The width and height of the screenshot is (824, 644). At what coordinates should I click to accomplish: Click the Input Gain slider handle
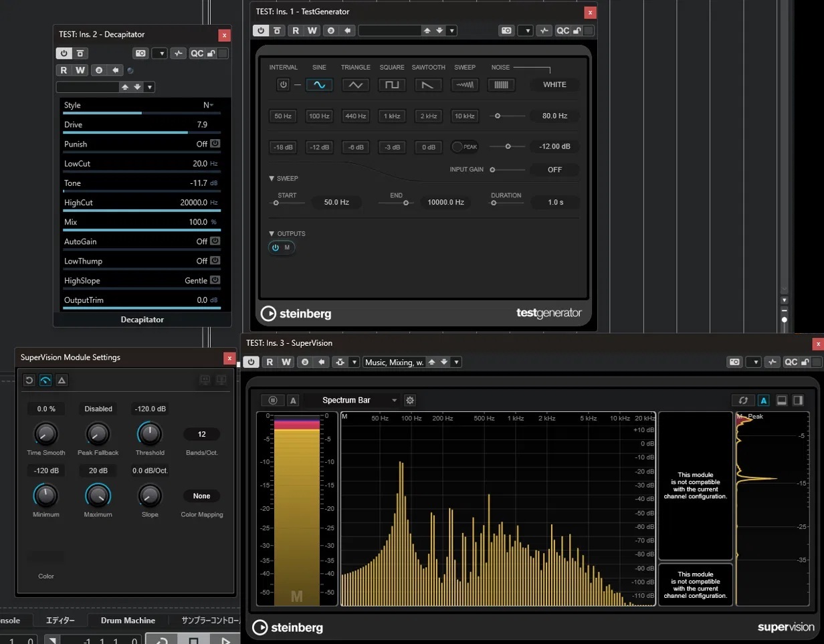pyautogui.click(x=493, y=170)
